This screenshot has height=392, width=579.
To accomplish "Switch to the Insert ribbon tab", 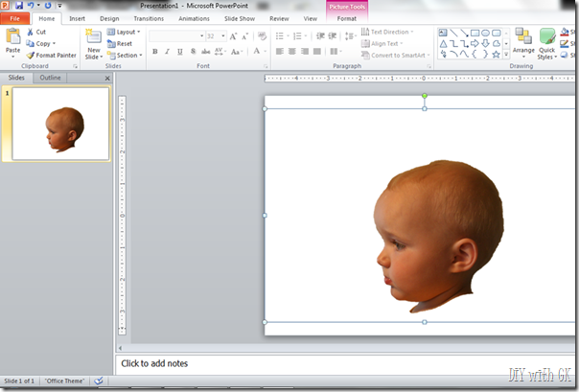I will 77,18.
